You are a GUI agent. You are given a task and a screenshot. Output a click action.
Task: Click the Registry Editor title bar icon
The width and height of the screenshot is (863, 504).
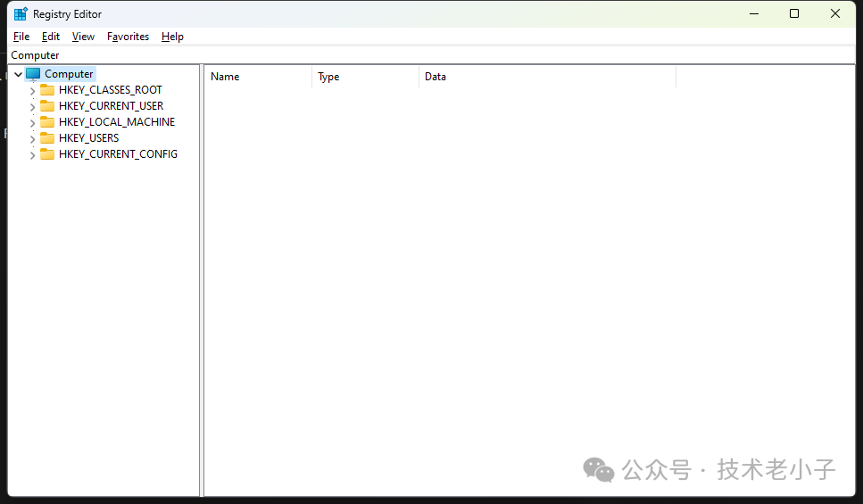pos(21,13)
